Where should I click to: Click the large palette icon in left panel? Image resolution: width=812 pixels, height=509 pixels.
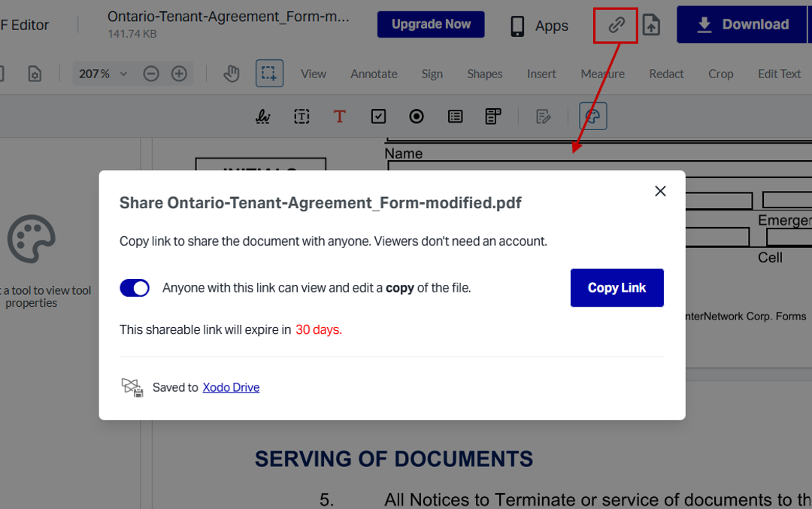click(31, 239)
